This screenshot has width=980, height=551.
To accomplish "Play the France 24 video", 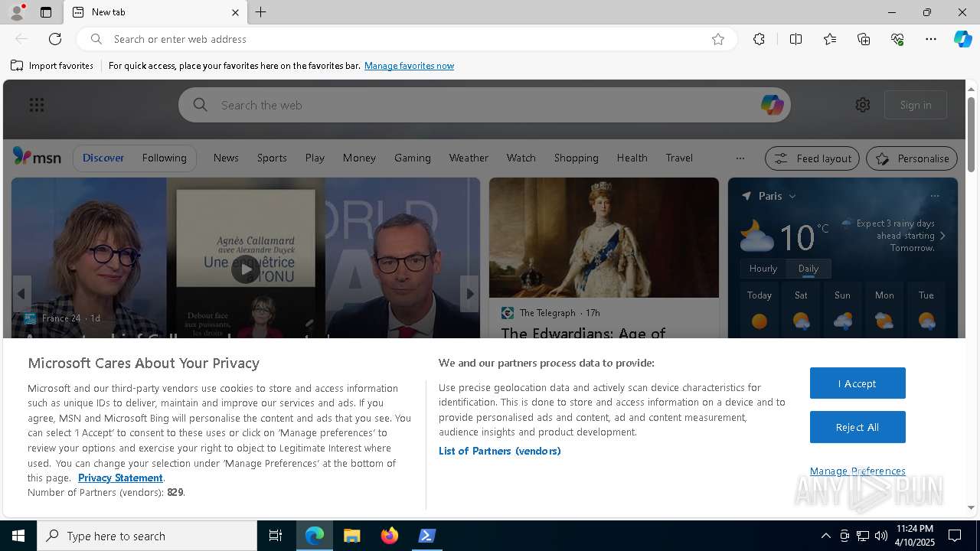I will click(245, 269).
